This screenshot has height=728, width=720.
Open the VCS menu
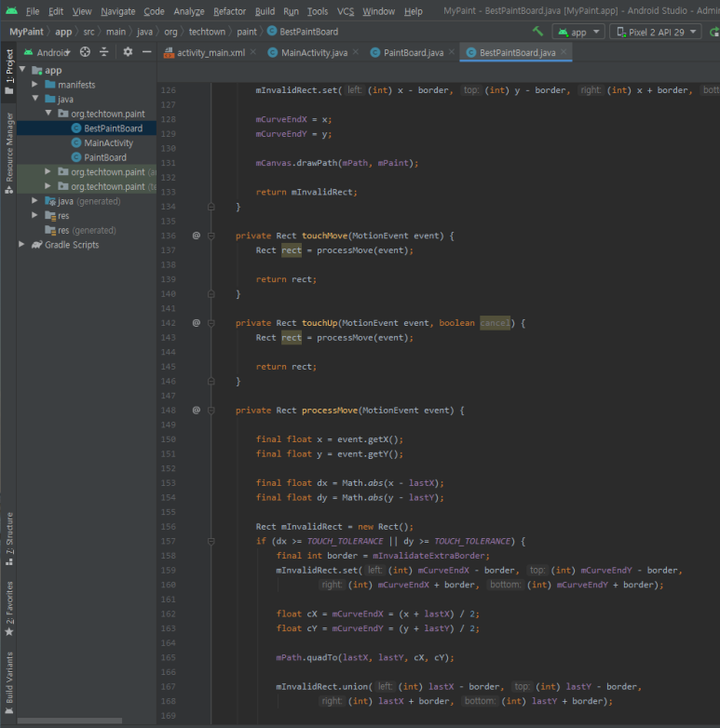pyautogui.click(x=346, y=11)
